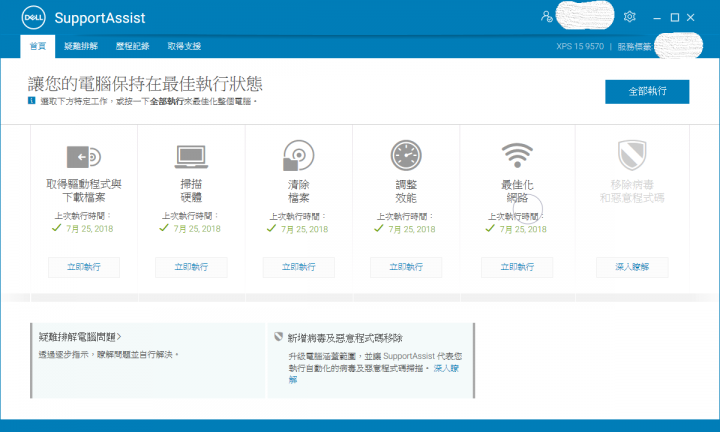The width and height of the screenshot is (720, 432).
Task: Click the 新增病毒及惡意程式碼移除 heading
Action: [x=345, y=338]
